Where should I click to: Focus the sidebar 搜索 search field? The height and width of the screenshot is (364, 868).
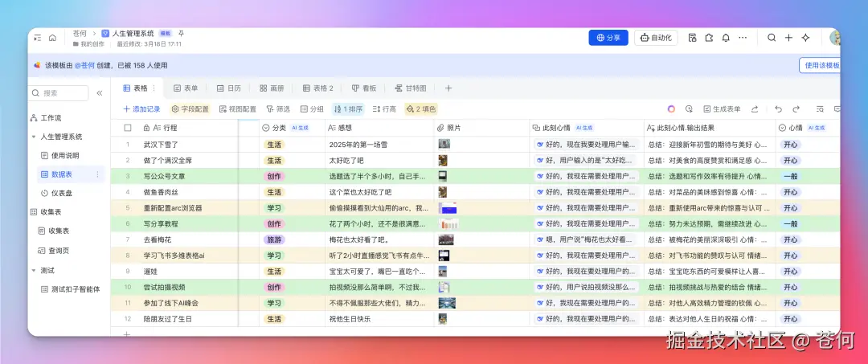click(59, 93)
